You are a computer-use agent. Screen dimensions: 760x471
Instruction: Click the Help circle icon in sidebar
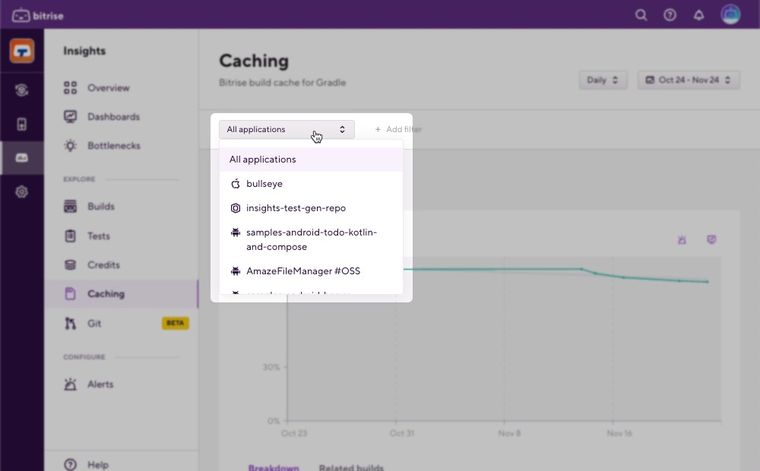(x=70, y=464)
